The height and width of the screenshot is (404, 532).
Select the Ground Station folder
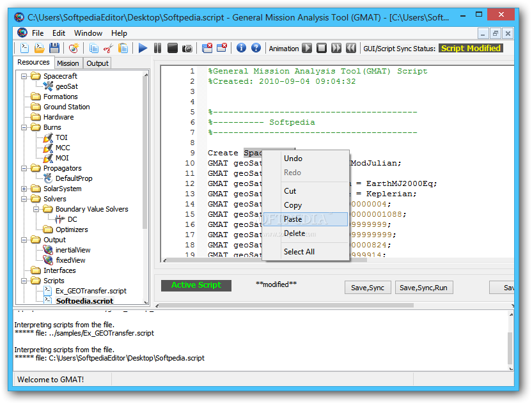coord(66,107)
